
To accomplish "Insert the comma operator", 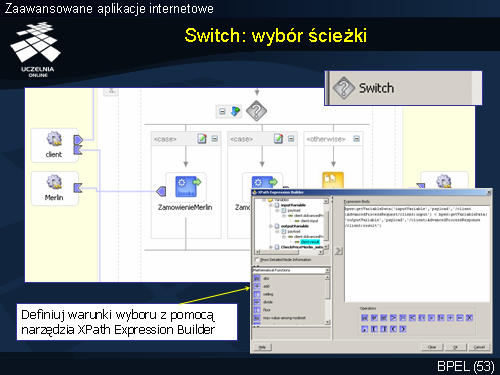I will coord(365,329).
